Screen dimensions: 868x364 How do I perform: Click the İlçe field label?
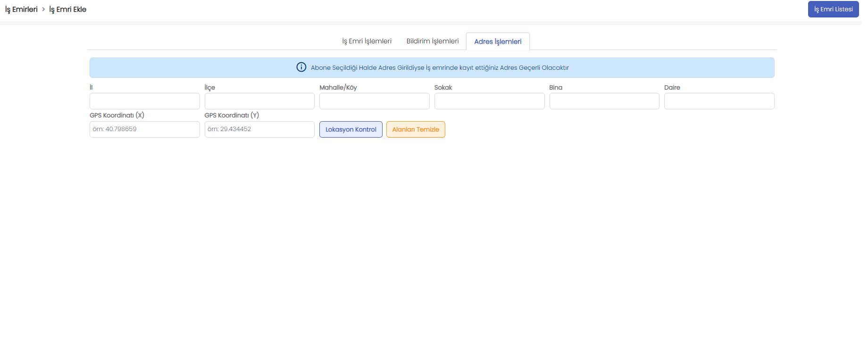pyautogui.click(x=209, y=87)
